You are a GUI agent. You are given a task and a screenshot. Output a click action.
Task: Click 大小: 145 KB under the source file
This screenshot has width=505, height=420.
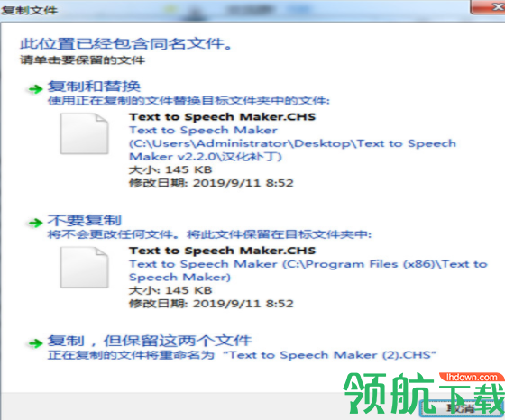click(x=170, y=169)
